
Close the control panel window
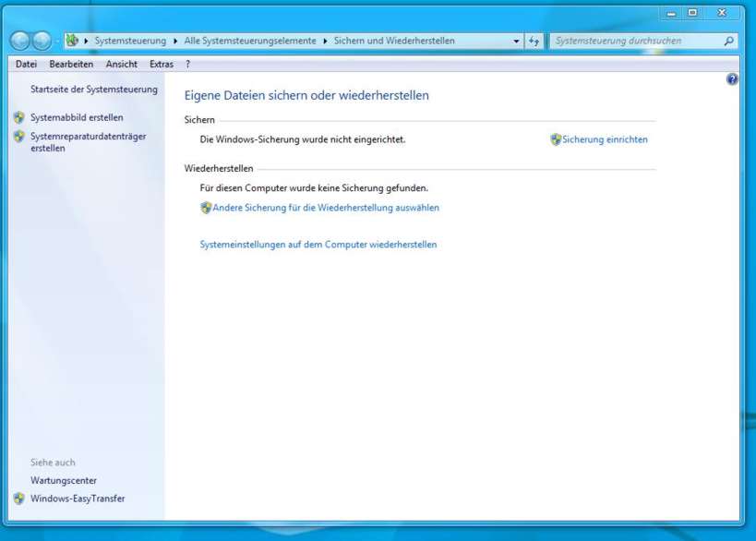(722, 13)
